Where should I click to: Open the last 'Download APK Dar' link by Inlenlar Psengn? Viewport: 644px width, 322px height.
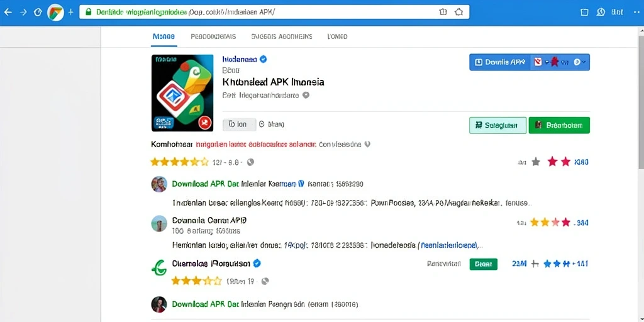206,304
